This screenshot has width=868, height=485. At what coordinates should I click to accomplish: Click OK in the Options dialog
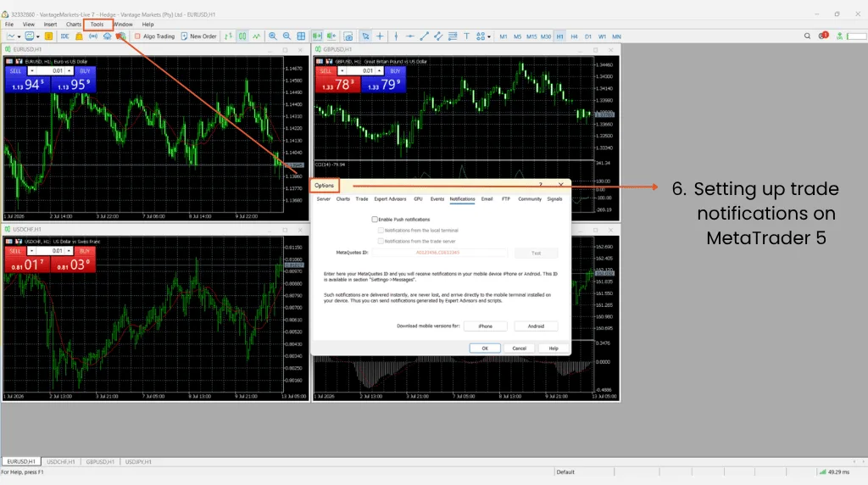coord(485,348)
